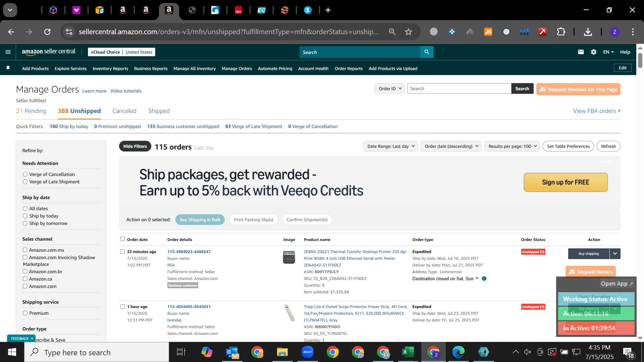Click the Tripp Lite surge protector thumbnail
The height and width of the screenshot is (362, 644).
pyautogui.click(x=289, y=312)
